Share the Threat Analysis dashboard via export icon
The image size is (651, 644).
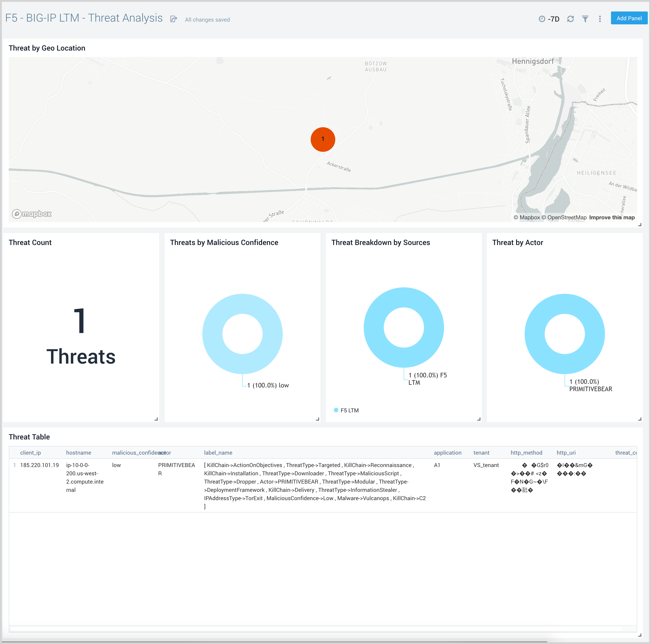pyautogui.click(x=174, y=19)
